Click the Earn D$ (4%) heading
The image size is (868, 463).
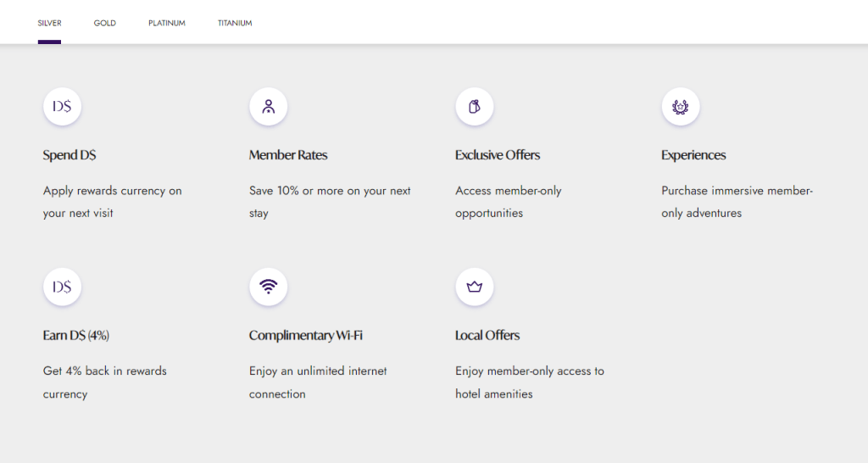(x=76, y=336)
